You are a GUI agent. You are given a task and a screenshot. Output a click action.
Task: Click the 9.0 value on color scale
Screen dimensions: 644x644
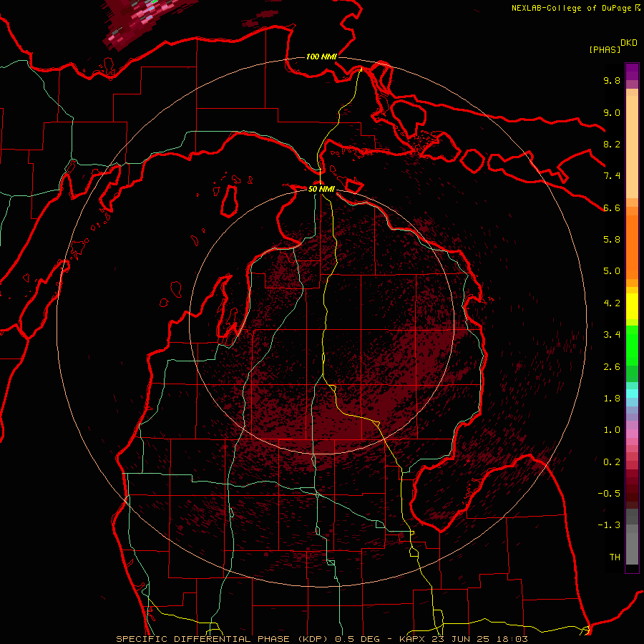coord(612,112)
